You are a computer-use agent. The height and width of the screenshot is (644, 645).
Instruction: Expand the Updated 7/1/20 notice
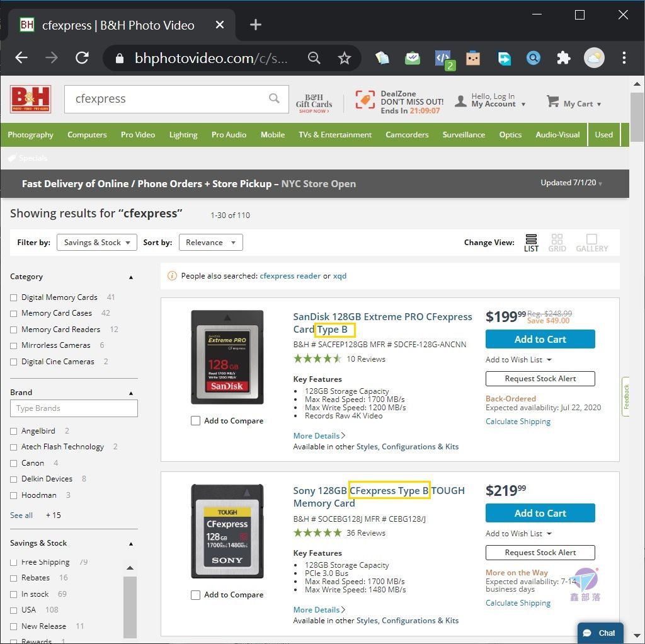[571, 183]
